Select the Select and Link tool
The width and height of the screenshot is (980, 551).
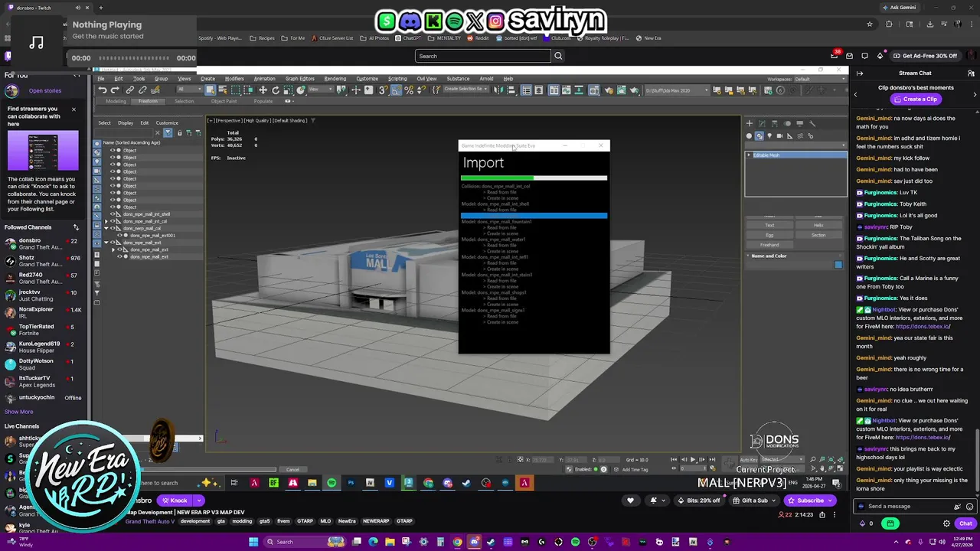130,90
